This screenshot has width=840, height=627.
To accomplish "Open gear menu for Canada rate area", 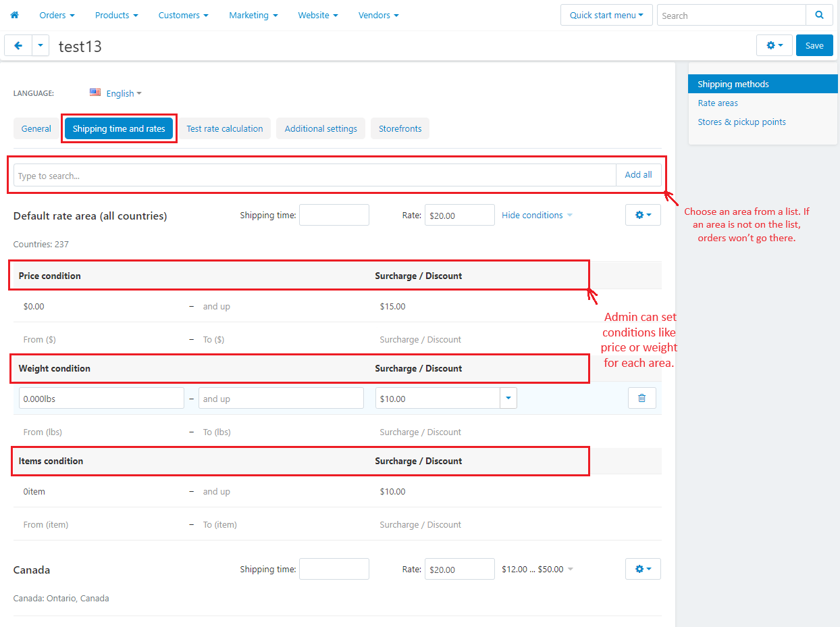I will tap(643, 569).
